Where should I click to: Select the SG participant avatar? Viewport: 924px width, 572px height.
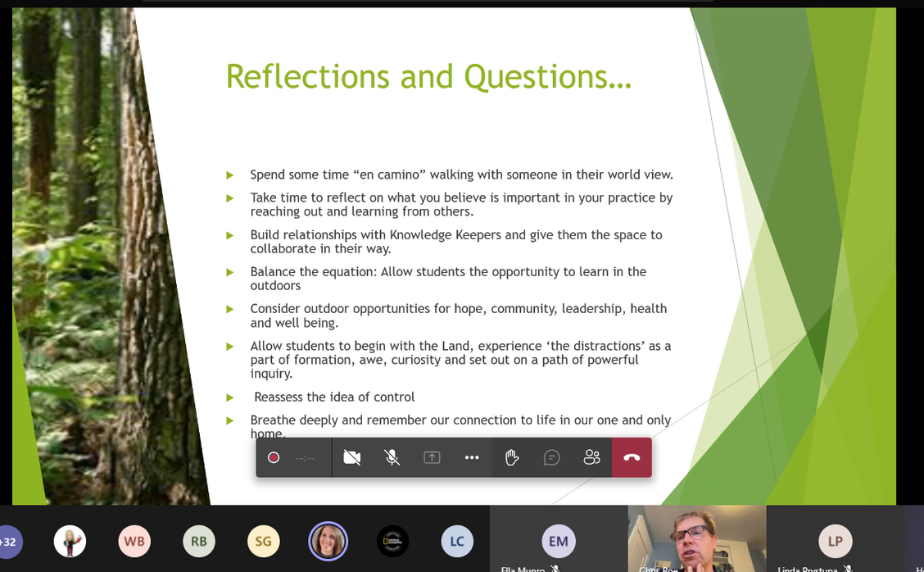pos(264,542)
